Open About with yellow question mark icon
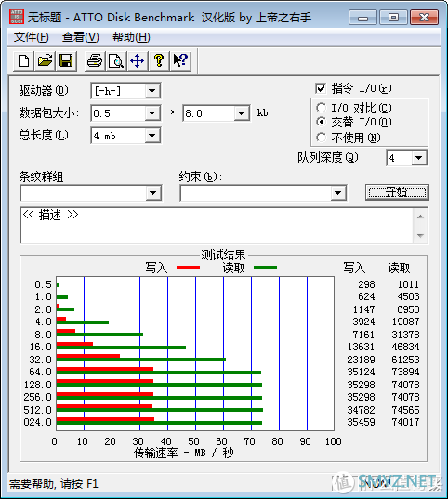Viewport: 448px width, 499px height. [x=159, y=60]
